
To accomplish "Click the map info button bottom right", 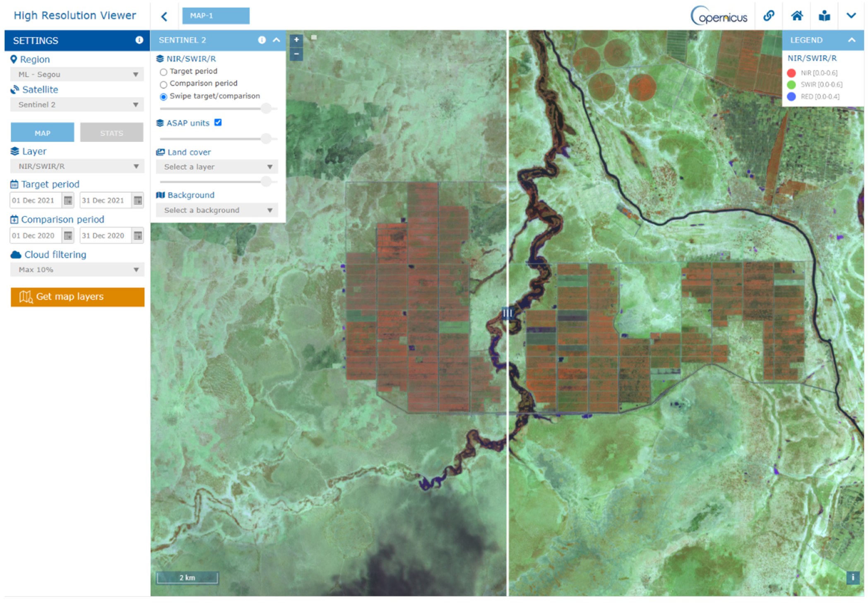I will click(852, 577).
